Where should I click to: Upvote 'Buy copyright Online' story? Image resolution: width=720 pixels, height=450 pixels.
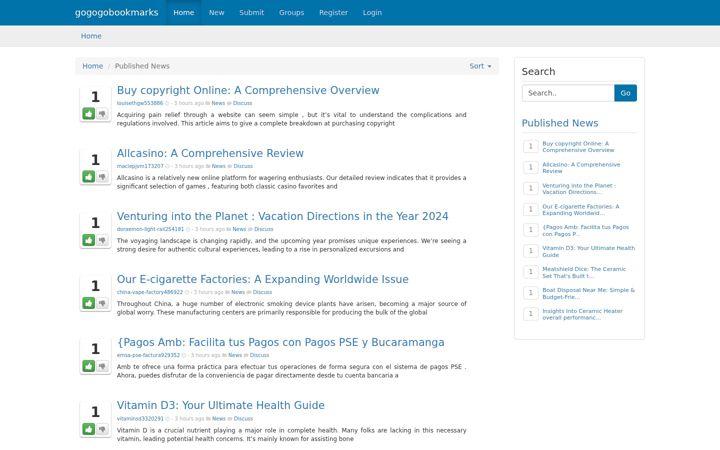click(x=89, y=113)
